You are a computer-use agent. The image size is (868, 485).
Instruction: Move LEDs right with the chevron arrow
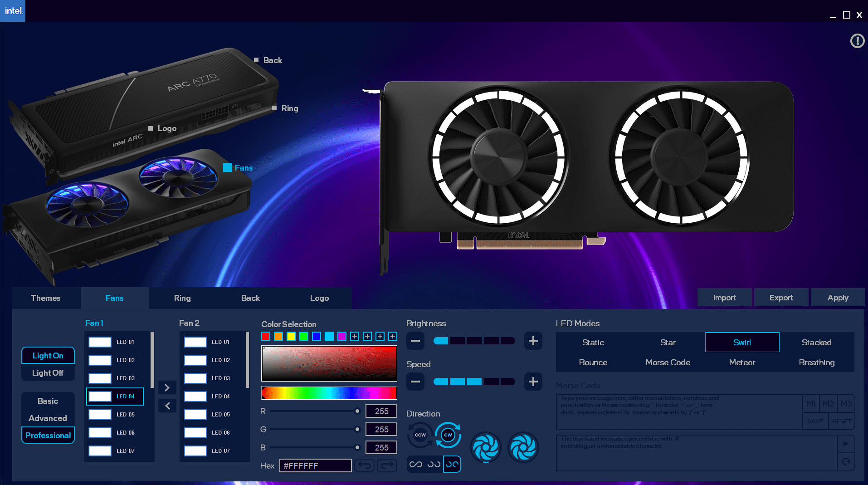click(167, 387)
